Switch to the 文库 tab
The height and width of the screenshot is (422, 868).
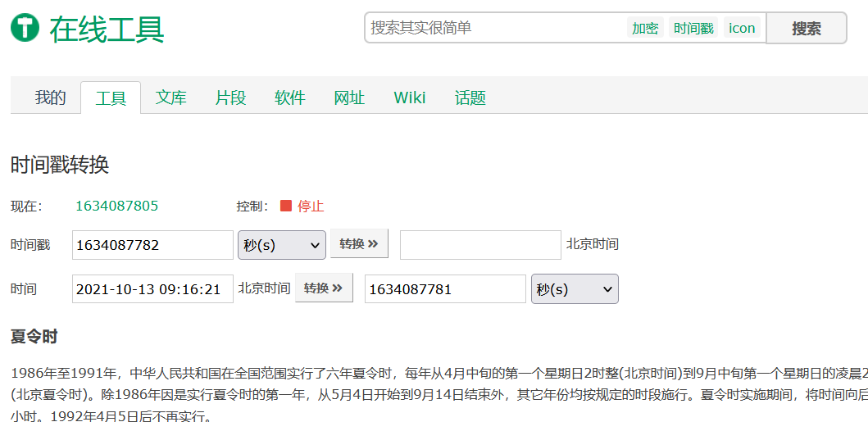(171, 98)
